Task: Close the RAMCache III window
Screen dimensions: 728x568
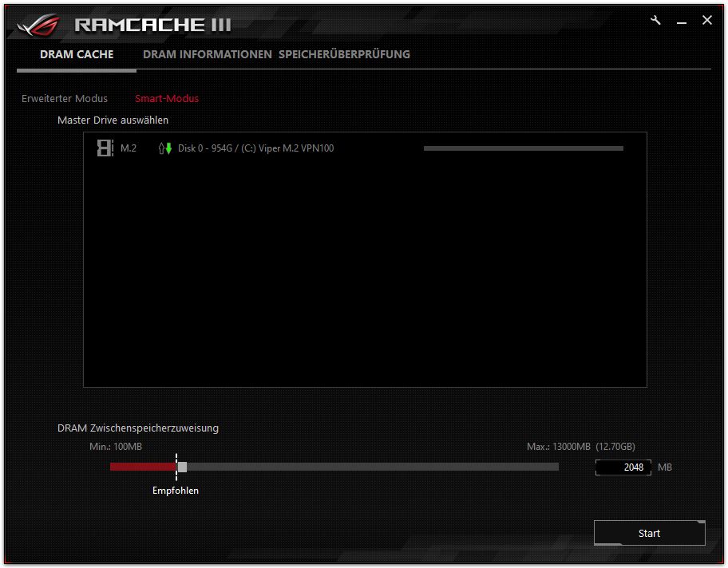Action: tap(706, 20)
